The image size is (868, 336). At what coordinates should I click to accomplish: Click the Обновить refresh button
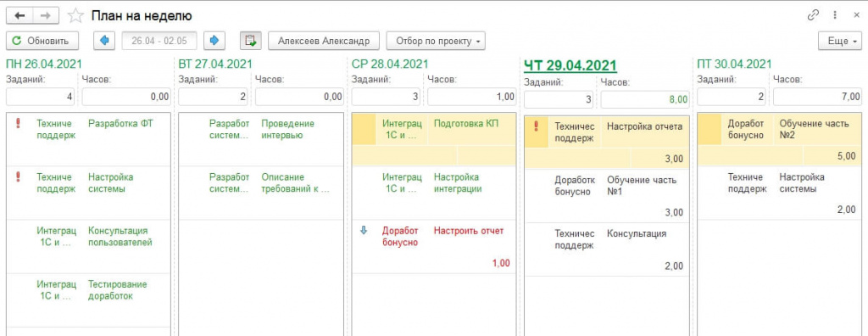tap(42, 41)
